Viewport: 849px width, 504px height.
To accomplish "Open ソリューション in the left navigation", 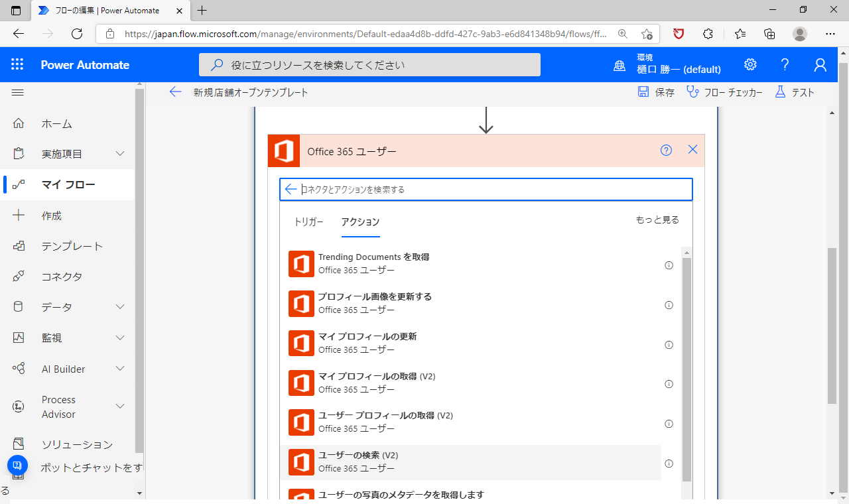I will (x=68, y=444).
